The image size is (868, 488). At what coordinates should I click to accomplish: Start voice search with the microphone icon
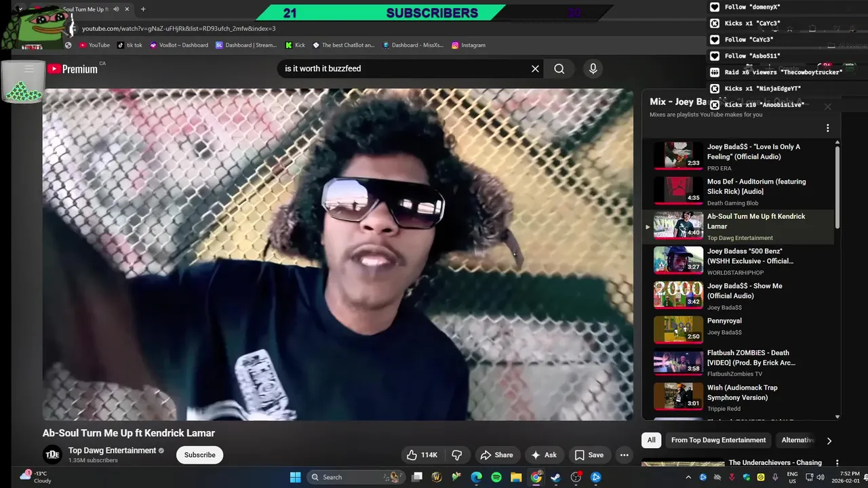593,68
